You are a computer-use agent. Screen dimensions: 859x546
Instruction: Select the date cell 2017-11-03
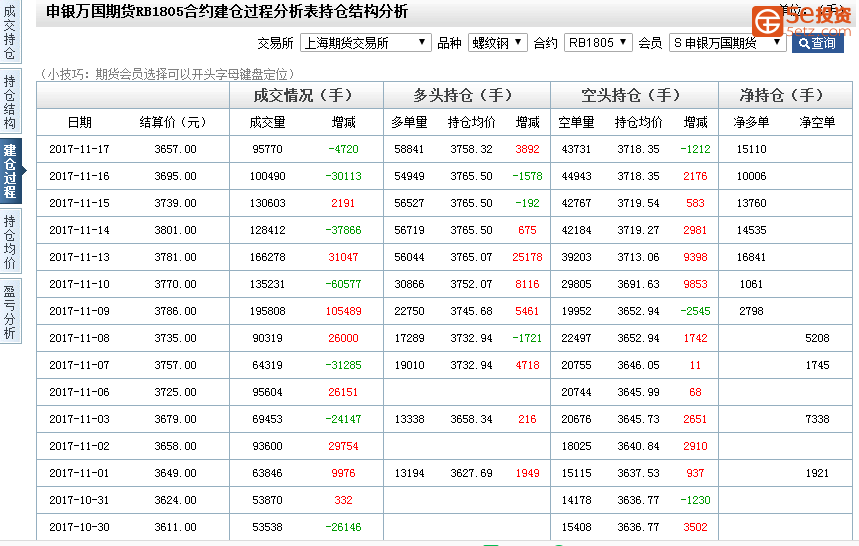[79, 419]
